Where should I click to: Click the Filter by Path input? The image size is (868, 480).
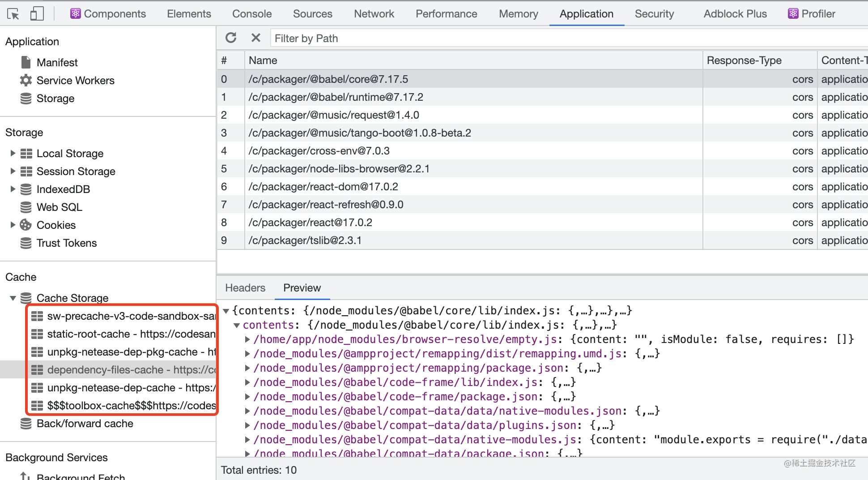pos(569,38)
